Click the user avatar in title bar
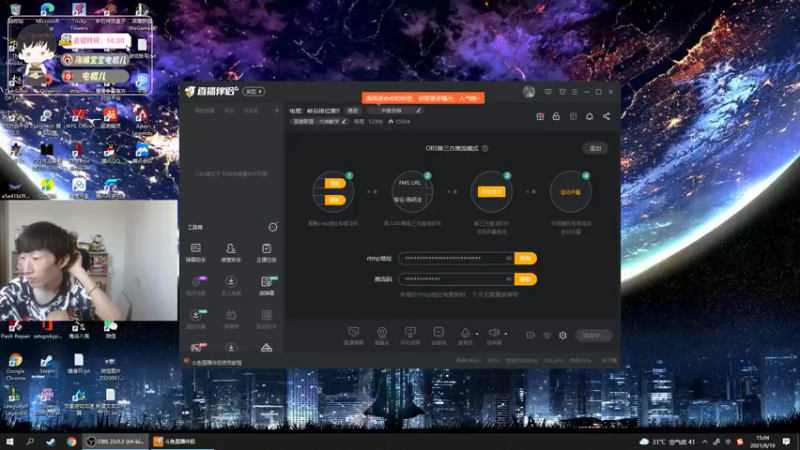The image size is (800, 450). coord(529,92)
